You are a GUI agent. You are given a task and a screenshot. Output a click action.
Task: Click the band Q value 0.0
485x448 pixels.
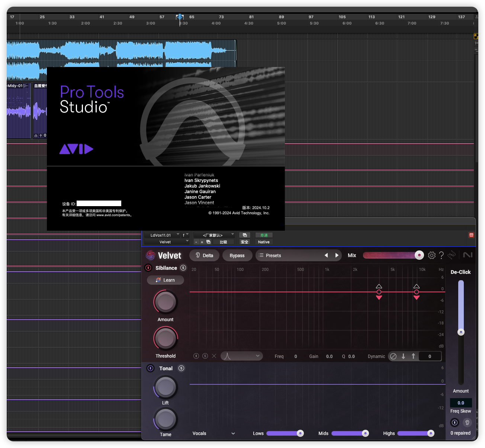[x=351, y=356]
